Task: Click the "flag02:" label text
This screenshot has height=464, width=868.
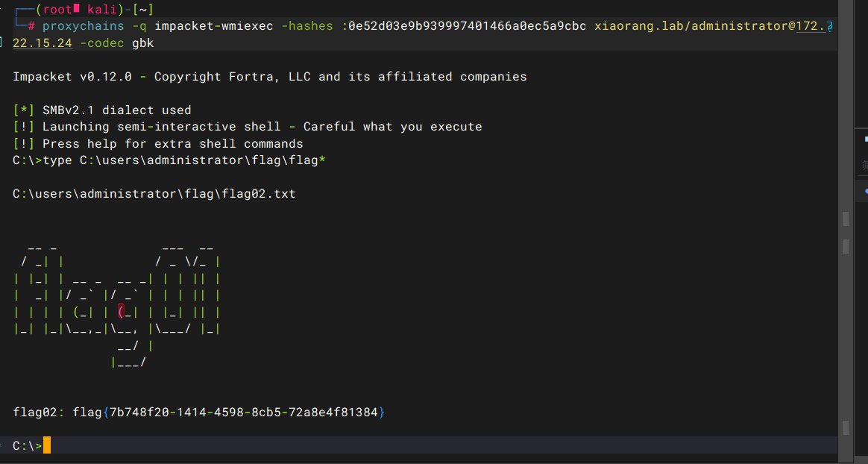Action: coord(39,413)
